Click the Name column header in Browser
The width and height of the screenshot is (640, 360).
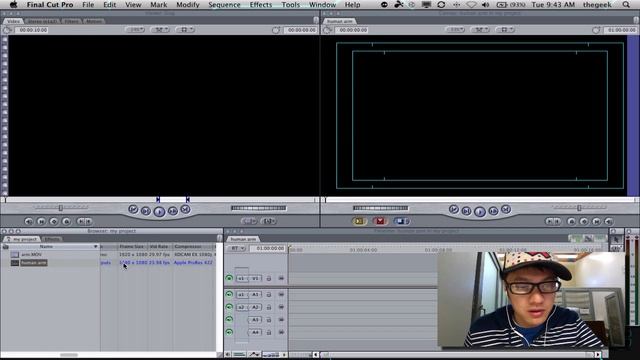click(x=50, y=247)
